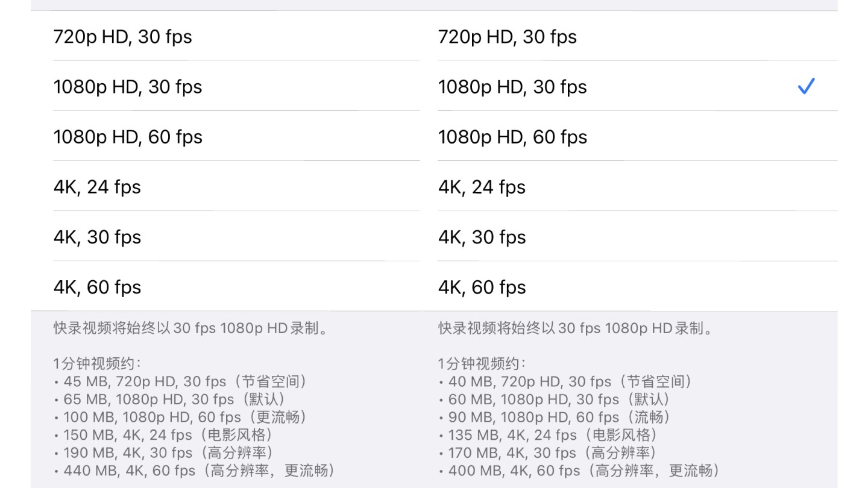Viewport: 868px width, 488px height.
Task: Select 4K, 30 fps in left list
Action: point(225,236)
